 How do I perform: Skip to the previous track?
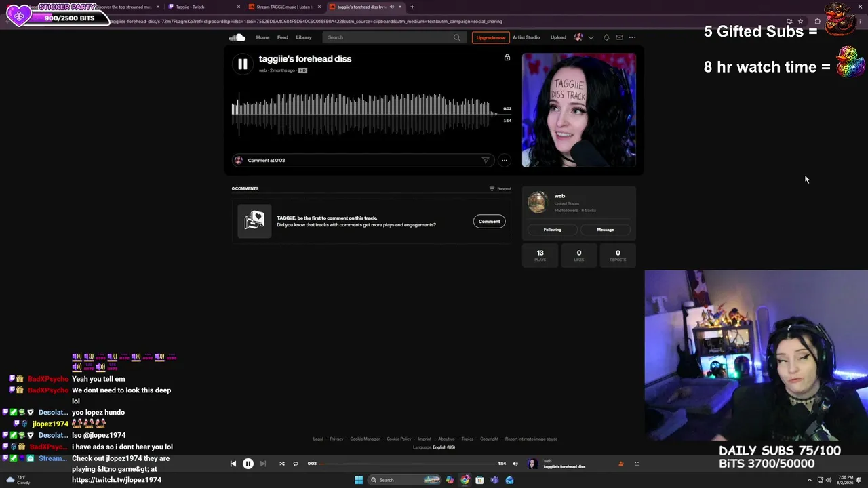coord(233,464)
